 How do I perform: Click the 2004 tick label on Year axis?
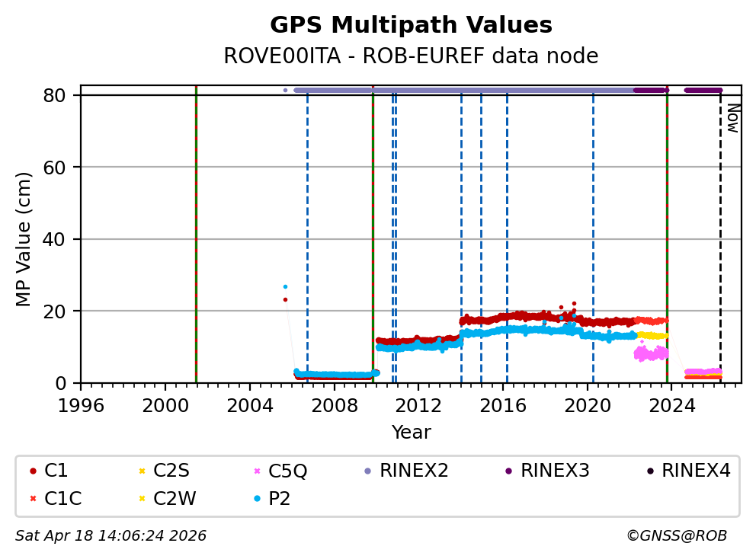tap(250, 404)
